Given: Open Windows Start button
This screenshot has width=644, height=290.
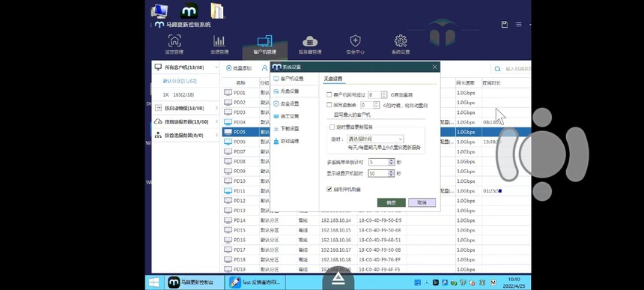Looking at the screenshot, I should (x=154, y=283).
